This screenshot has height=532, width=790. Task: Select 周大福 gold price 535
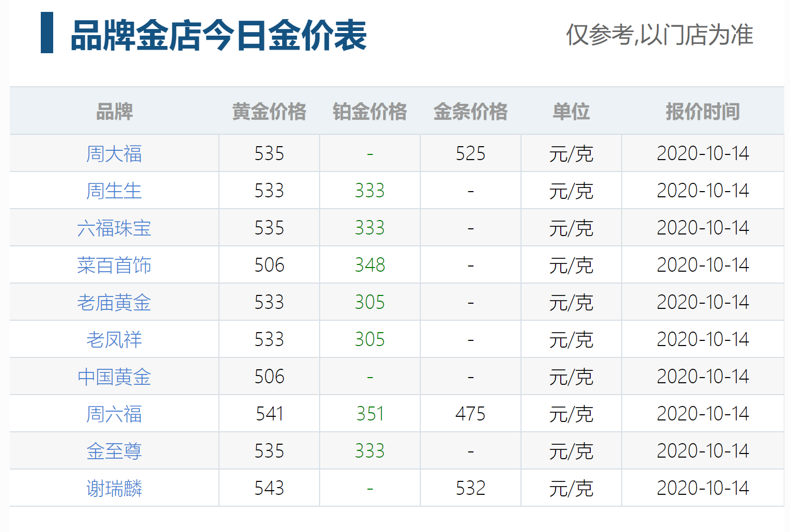tap(269, 153)
